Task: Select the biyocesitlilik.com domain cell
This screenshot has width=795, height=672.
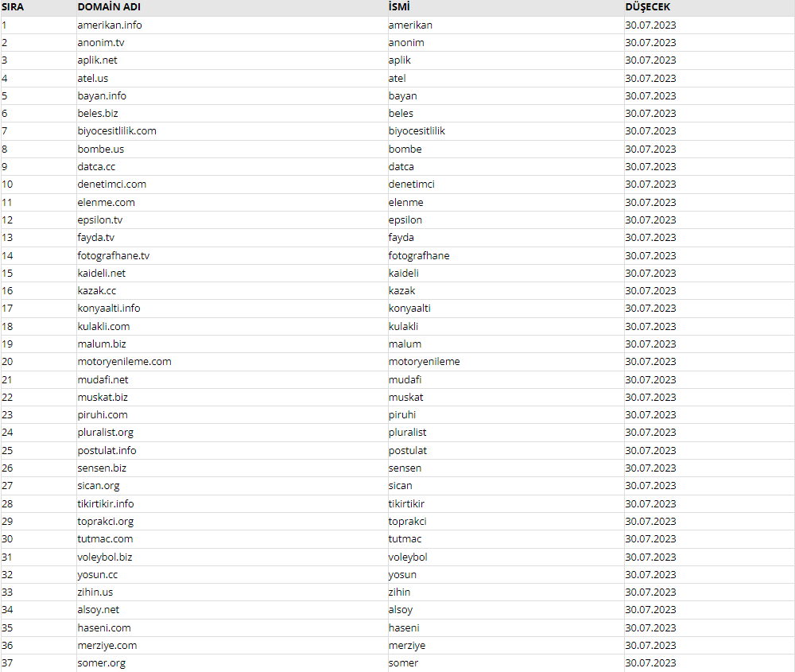Action: tap(117, 131)
